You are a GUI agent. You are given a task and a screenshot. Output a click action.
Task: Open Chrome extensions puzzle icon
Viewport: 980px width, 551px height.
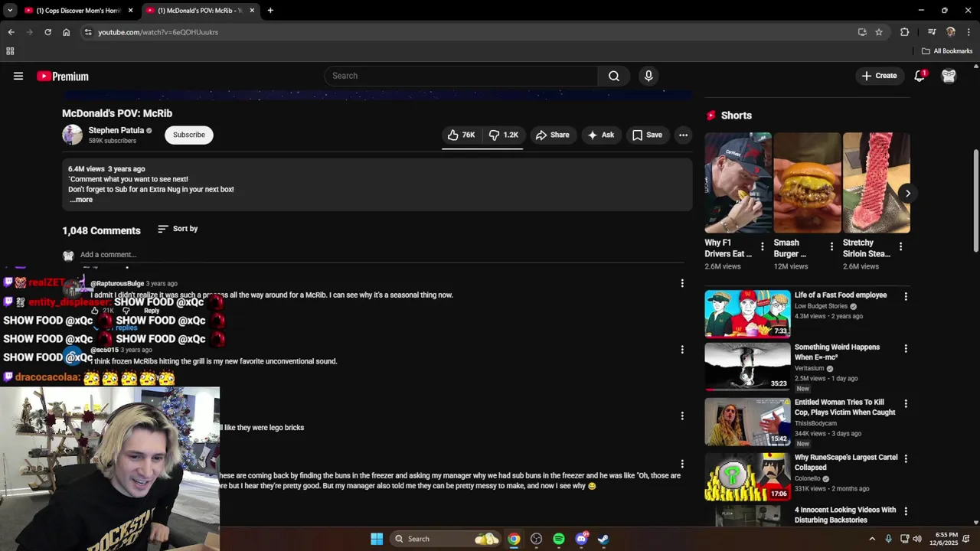[x=904, y=32]
